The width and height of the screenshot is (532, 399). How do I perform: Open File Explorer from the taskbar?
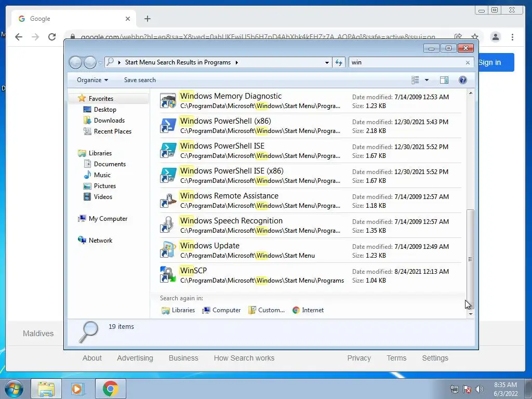pyautogui.click(x=46, y=389)
